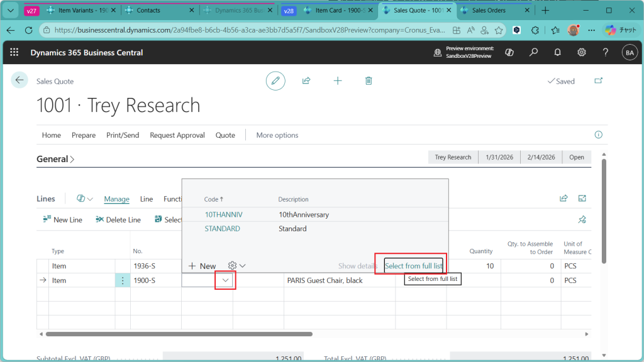The width and height of the screenshot is (644, 362).
Task: Expand the General section header
Action: [55, 159]
